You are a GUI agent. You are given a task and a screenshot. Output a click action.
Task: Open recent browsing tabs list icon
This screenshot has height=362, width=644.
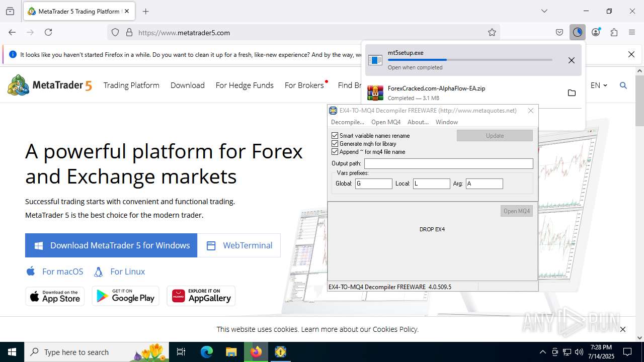10,11
